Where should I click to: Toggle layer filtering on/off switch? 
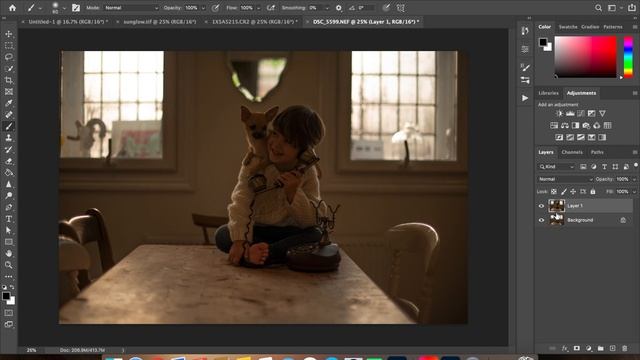click(636, 165)
